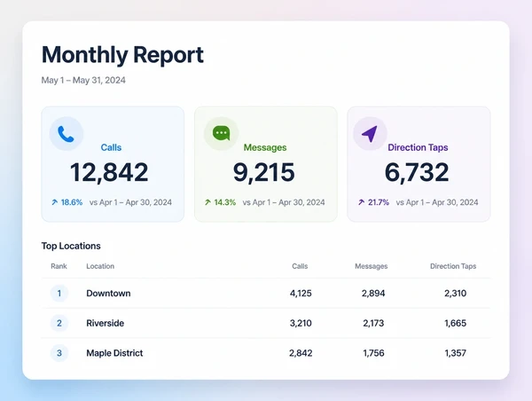Screen dimensions: 532x401
Task: Click the Location column header
Action: 100,266
